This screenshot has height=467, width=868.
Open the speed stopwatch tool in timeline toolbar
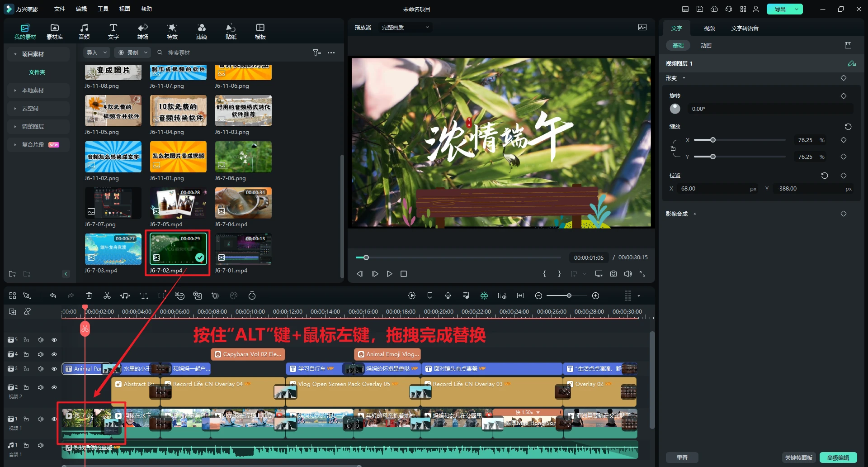tap(252, 295)
